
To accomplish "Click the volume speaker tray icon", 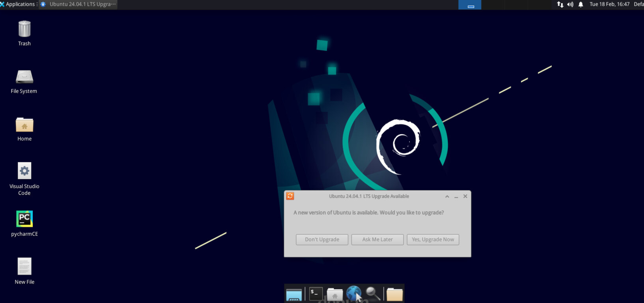I will click(x=570, y=4).
